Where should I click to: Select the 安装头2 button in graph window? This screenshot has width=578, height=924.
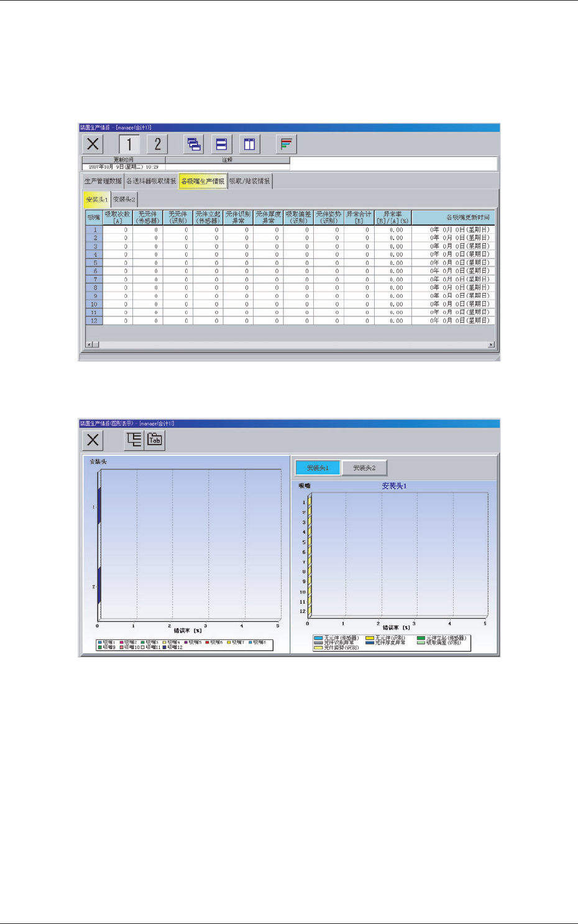364,468
